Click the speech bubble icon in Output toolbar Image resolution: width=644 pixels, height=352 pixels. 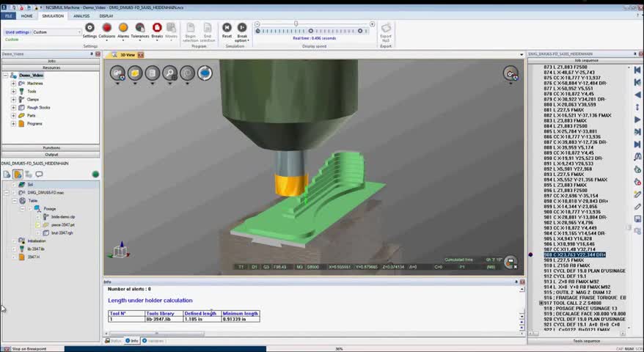[x=39, y=174]
